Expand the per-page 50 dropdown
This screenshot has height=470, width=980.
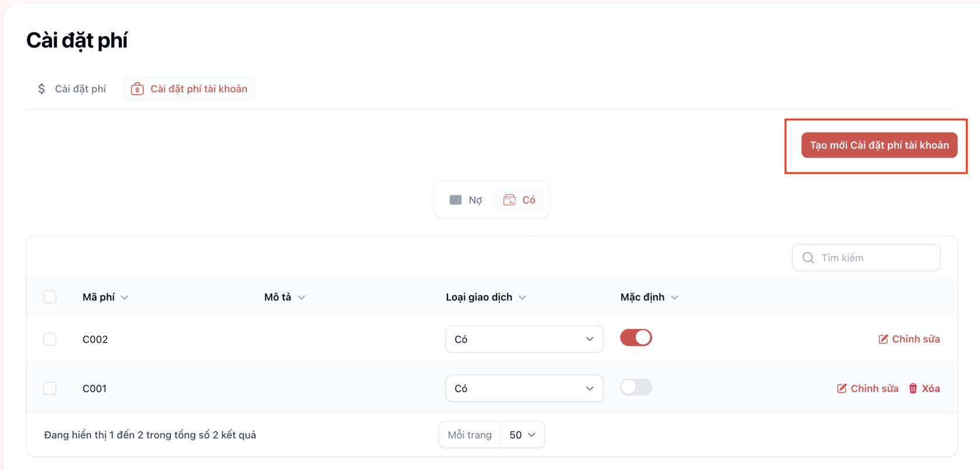[522, 435]
